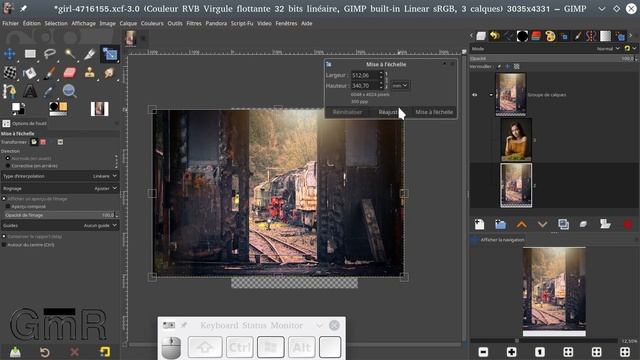Viewport: 640px width, 360px height.
Task: Select the girl portrait layer thumbnail
Action: point(516,140)
